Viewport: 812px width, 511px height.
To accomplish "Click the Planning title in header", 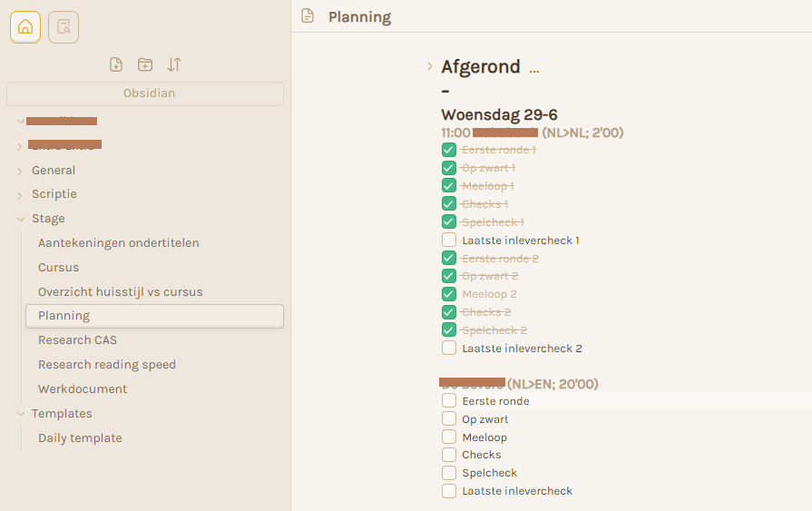I will [360, 16].
